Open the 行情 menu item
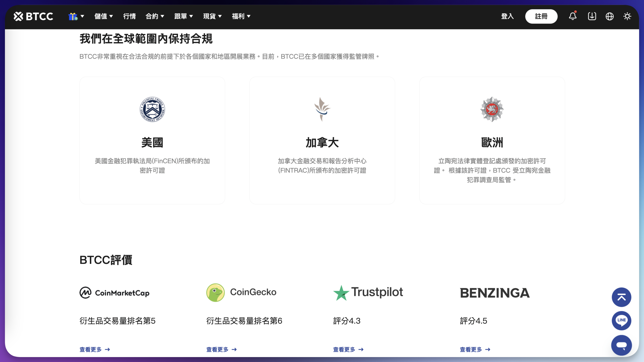This screenshot has height=362, width=644. tap(129, 16)
